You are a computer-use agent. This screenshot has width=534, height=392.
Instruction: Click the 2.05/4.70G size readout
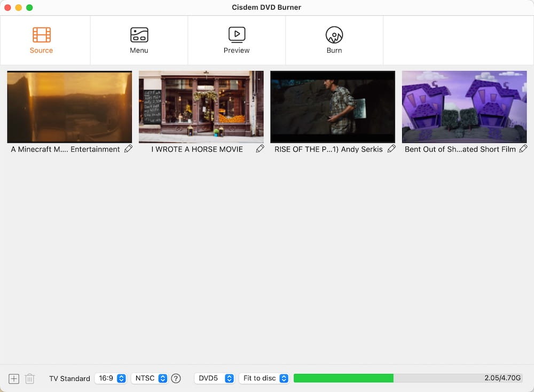click(502, 378)
